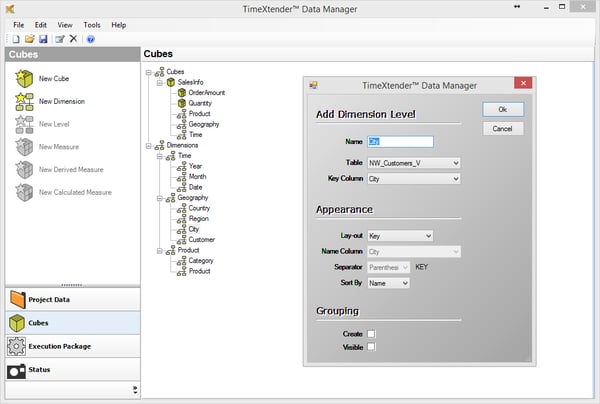Switch to Project Data pane
This screenshot has height=404, width=600.
pos(73,300)
